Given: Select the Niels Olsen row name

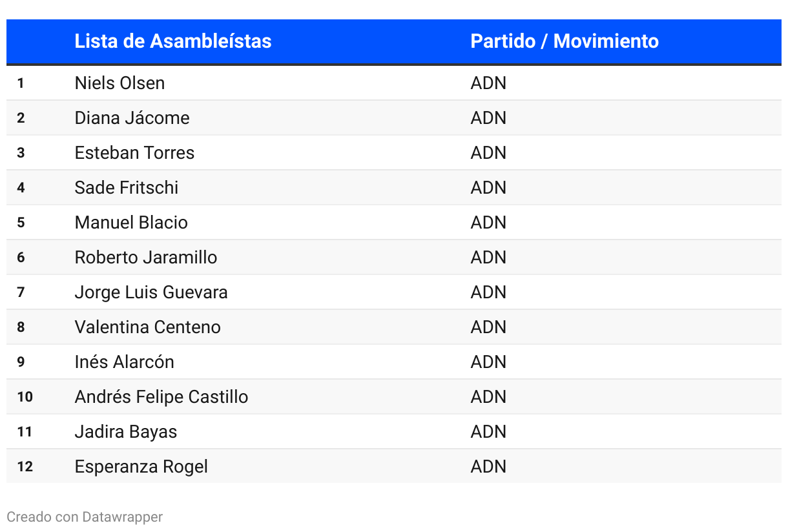Looking at the screenshot, I should click(x=119, y=83).
